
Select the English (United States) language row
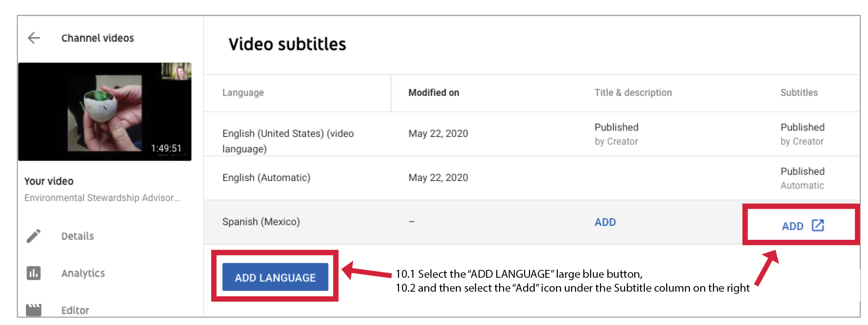coord(288,141)
